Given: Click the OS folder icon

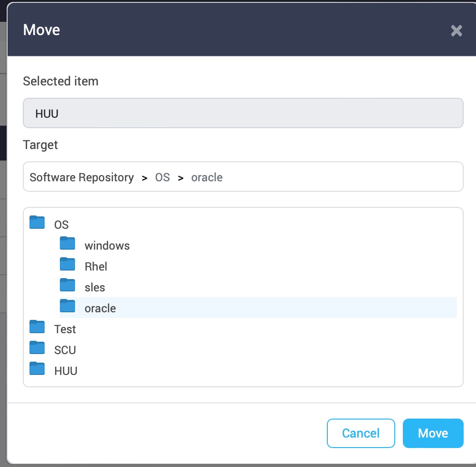Looking at the screenshot, I should pos(37,222).
